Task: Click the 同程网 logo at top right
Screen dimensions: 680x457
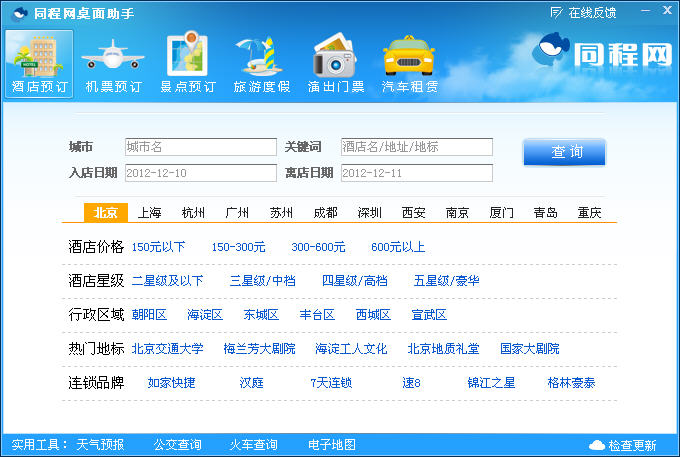Action: pos(603,52)
